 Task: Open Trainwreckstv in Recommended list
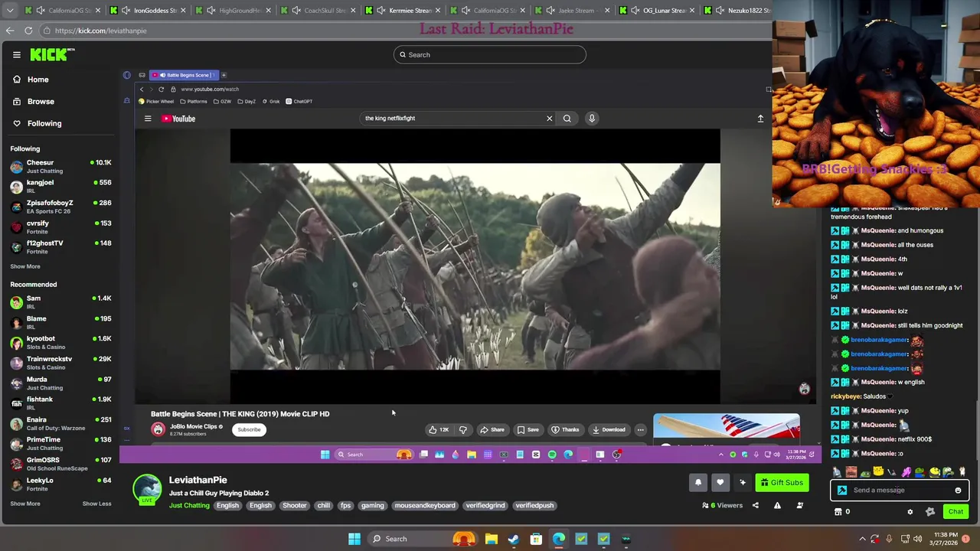click(x=61, y=363)
